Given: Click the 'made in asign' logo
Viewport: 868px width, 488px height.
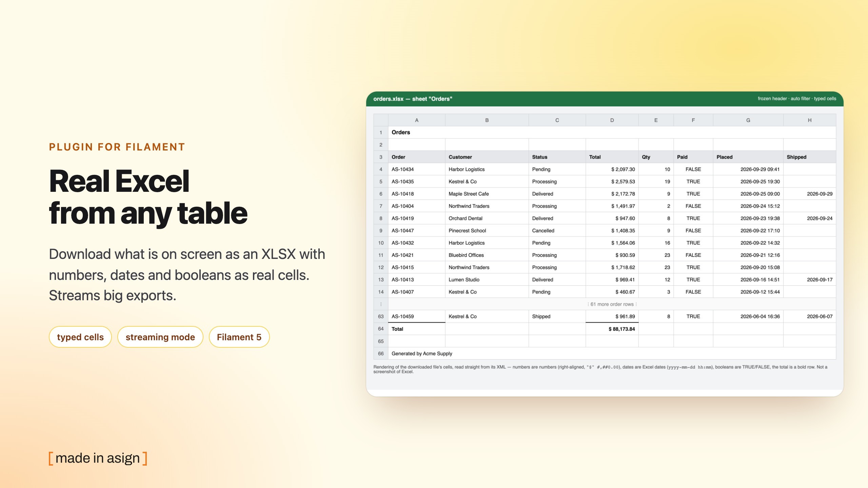Looking at the screenshot, I should pyautogui.click(x=98, y=458).
